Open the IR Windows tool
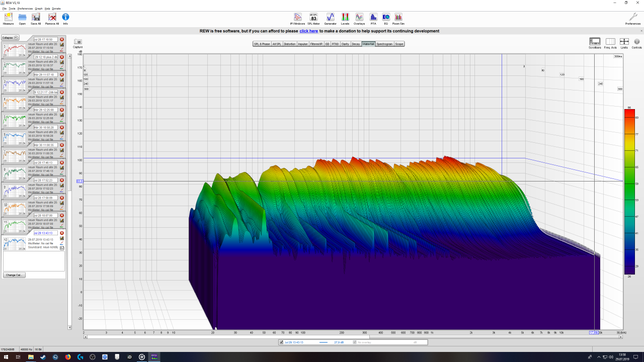The image size is (644, 362). pyautogui.click(x=297, y=17)
